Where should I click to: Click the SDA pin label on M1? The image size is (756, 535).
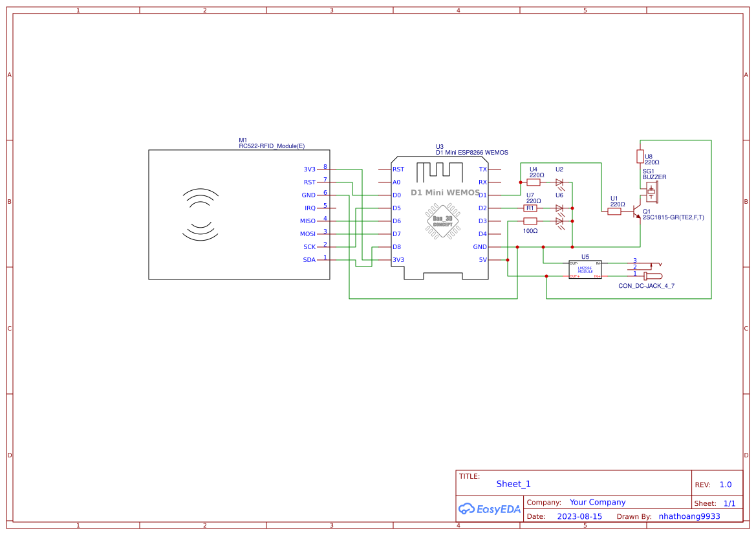point(309,259)
